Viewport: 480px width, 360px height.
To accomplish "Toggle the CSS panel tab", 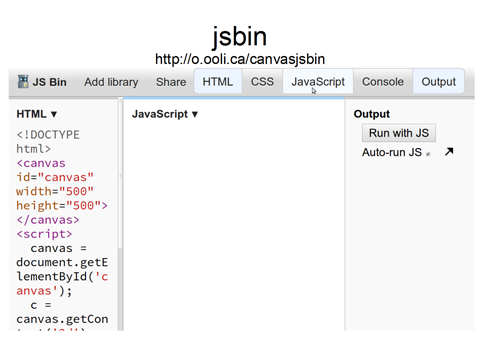I will coord(262,82).
